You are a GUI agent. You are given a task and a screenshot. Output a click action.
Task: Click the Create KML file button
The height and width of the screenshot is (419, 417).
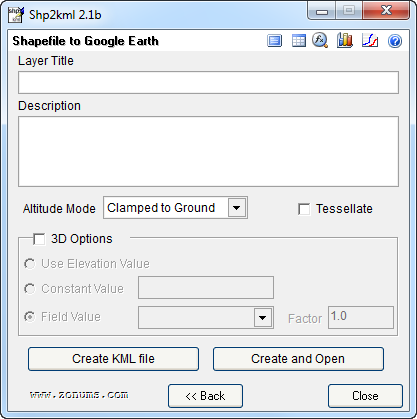113,359
